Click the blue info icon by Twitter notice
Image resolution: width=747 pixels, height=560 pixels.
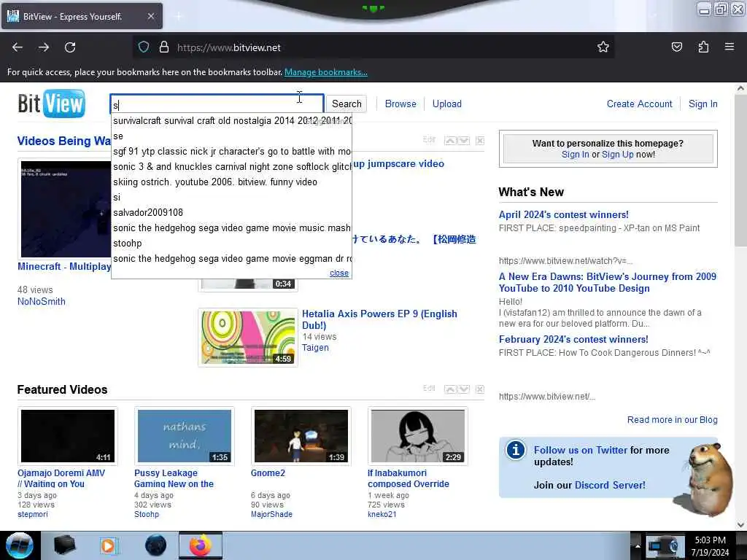(516, 450)
